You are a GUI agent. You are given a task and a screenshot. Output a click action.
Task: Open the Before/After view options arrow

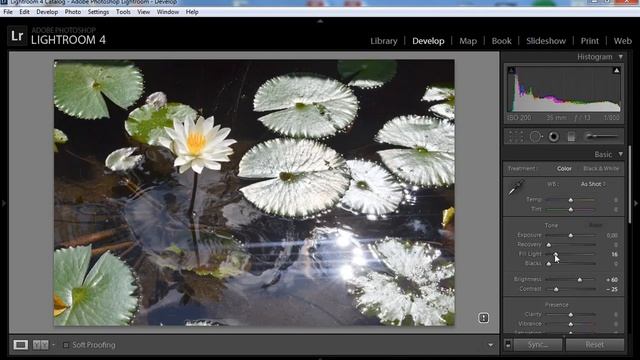tap(53, 345)
